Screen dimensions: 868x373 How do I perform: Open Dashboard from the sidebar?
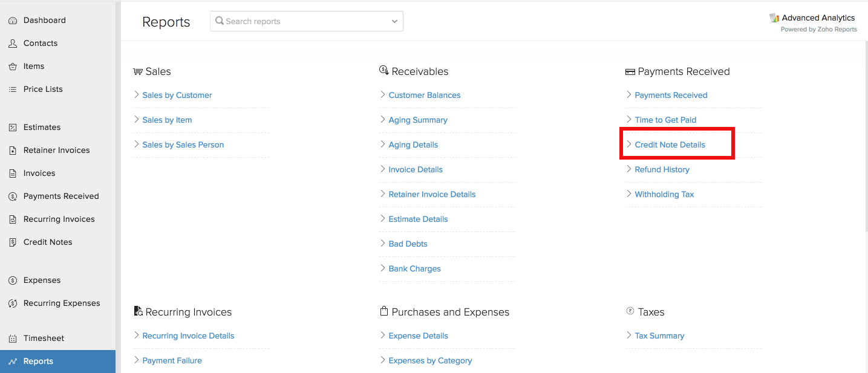[x=45, y=21]
